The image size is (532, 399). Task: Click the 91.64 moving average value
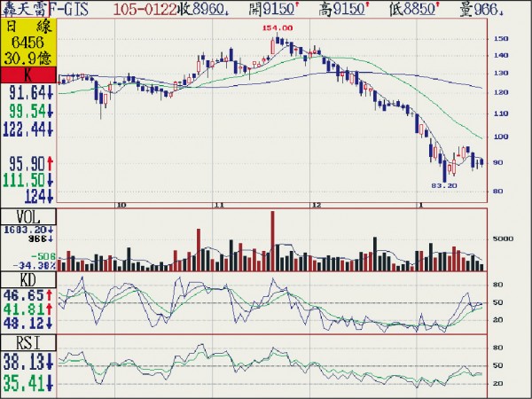click(x=27, y=91)
